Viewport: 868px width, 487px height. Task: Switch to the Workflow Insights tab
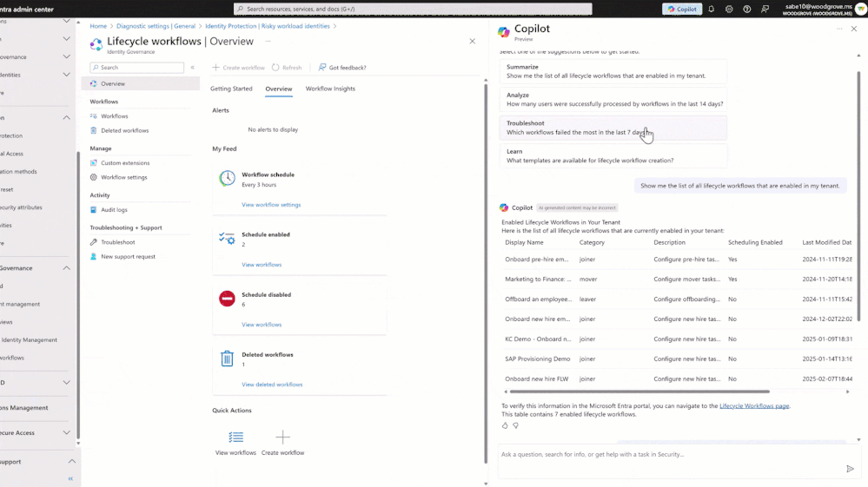coord(330,89)
